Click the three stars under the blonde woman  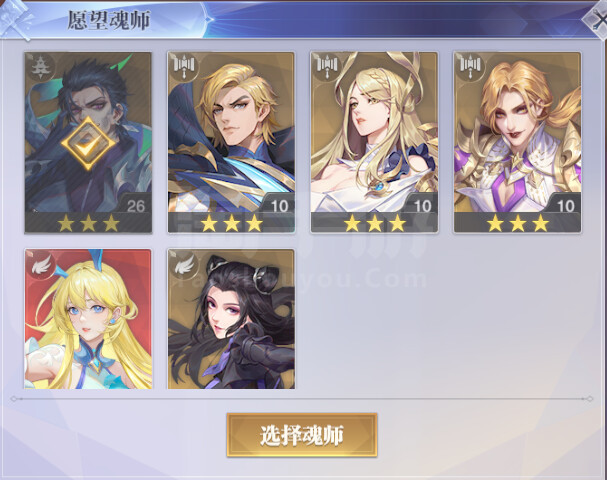[375, 223]
